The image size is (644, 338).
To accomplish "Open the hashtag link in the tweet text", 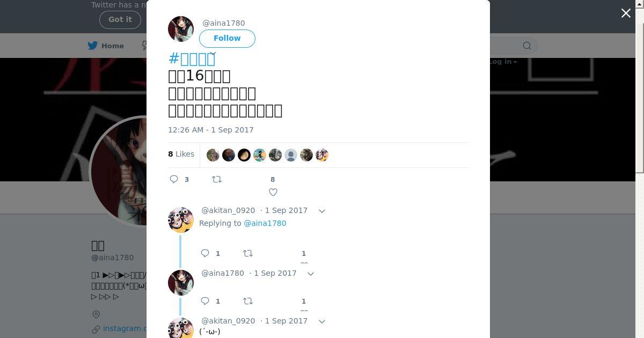I will click(x=192, y=58).
